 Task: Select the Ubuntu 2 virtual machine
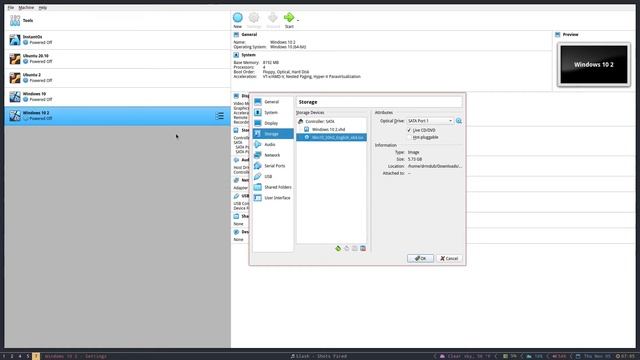[x=118, y=78]
